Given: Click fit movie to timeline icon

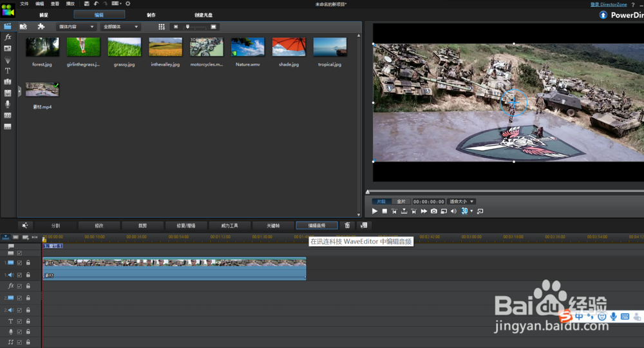Looking at the screenshot, I should click(35, 237).
